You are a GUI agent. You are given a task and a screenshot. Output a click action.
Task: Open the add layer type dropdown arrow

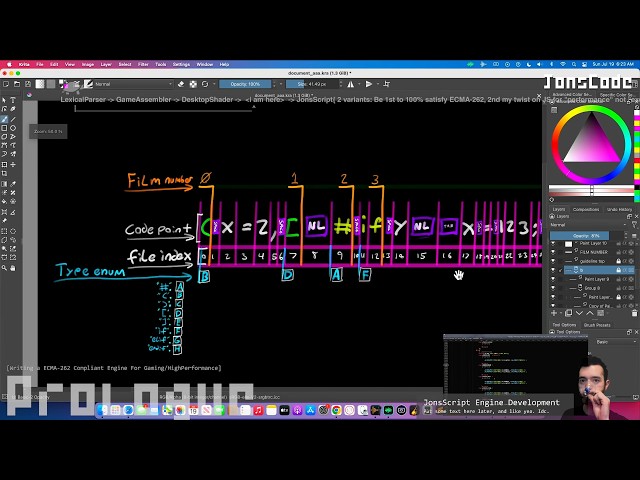pos(560,313)
